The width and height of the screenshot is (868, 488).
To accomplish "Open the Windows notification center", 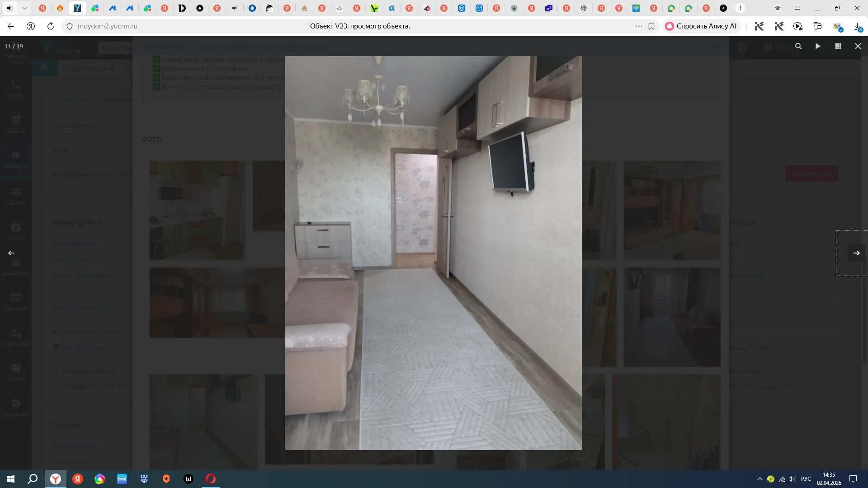I will 853,479.
